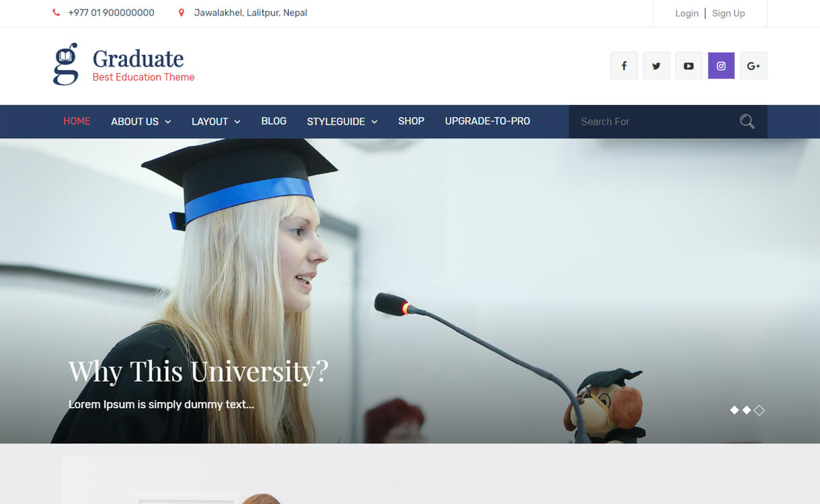The width and height of the screenshot is (820, 504).
Task: Click the red phone icon
Action: 56,13
